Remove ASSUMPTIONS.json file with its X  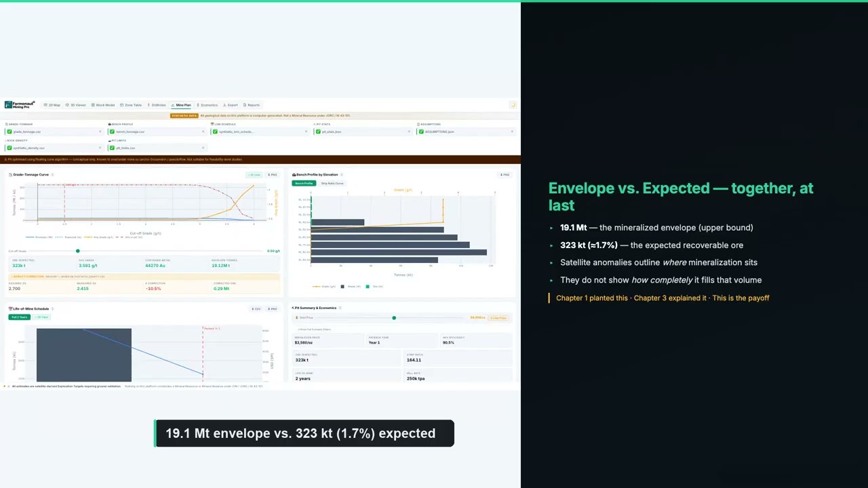(x=512, y=131)
